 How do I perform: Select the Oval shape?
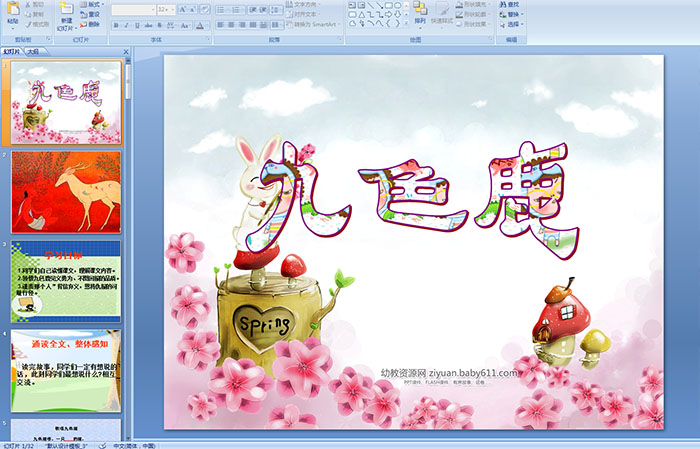tap(397, 5)
